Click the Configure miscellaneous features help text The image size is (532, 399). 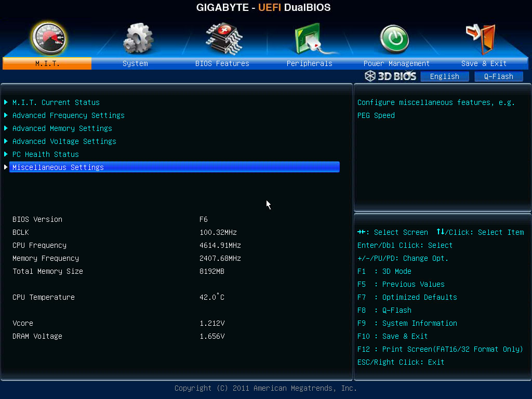(x=436, y=102)
